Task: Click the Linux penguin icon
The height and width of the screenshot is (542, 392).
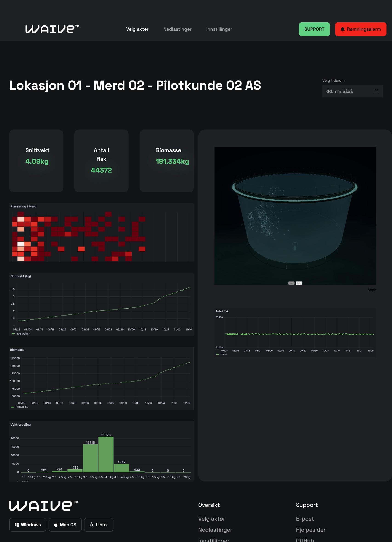Action: coord(91,525)
